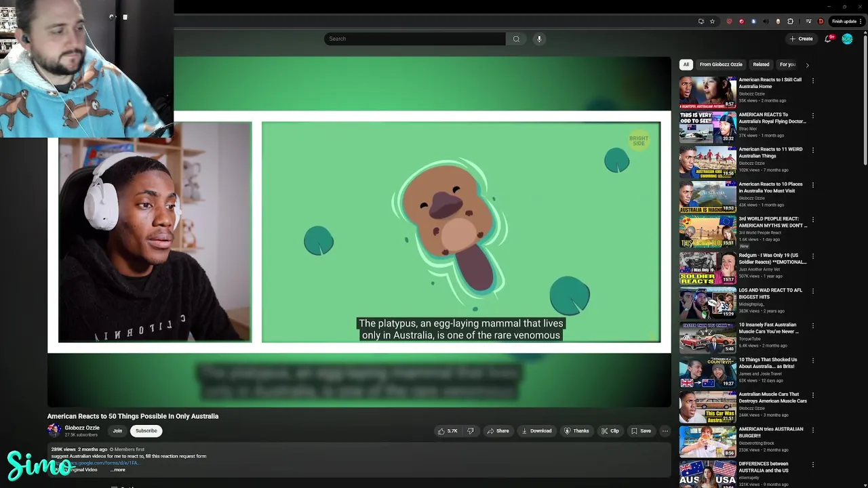The height and width of the screenshot is (488, 868).
Task: Select the Related filter chip
Action: 761,64
